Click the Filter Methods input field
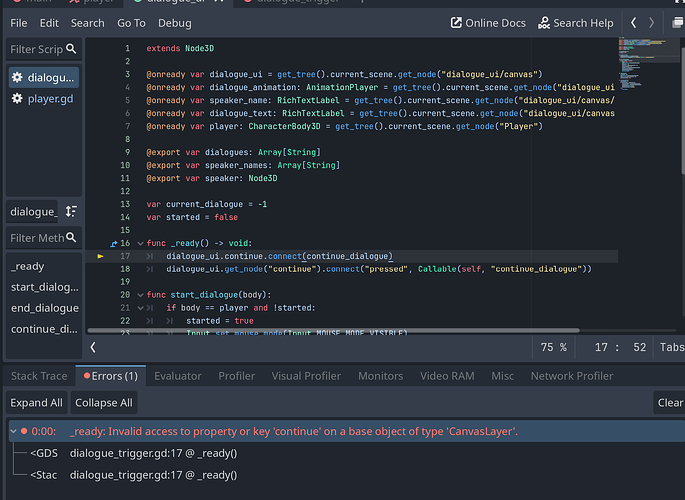Image resolution: width=685 pixels, height=500 pixels. [x=37, y=238]
